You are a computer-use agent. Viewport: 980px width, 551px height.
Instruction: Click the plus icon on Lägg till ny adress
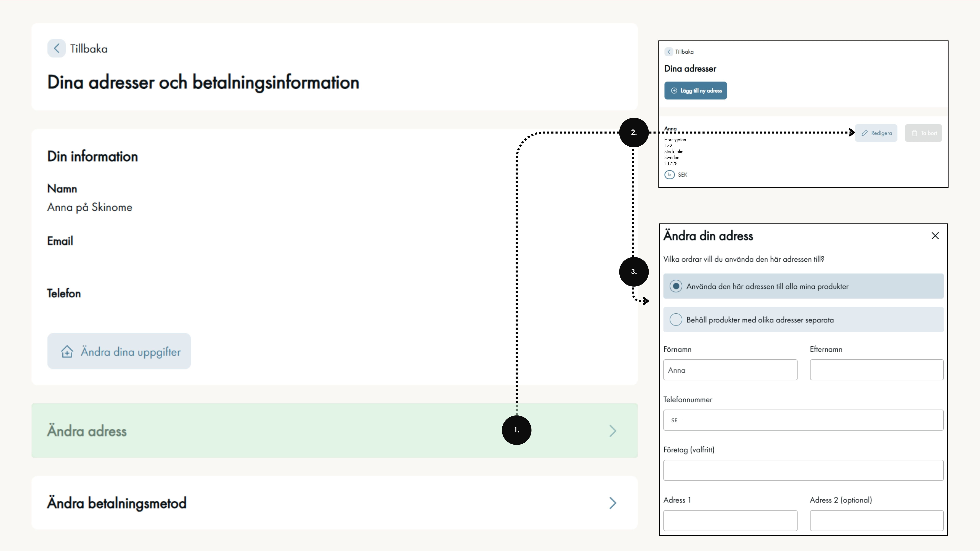click(674, 90)
